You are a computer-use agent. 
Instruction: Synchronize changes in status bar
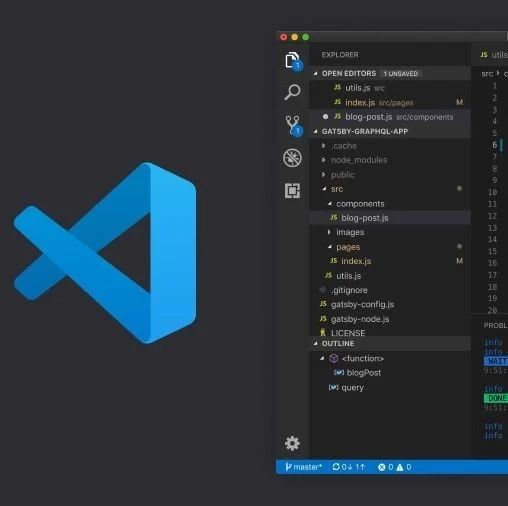tap(349, 467)
